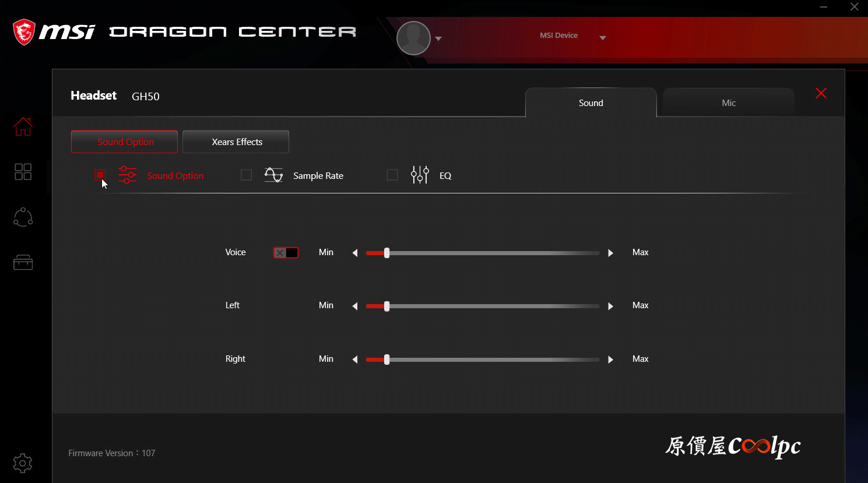
Task: Decrease Left channel with left arrow
Action: 354,306
